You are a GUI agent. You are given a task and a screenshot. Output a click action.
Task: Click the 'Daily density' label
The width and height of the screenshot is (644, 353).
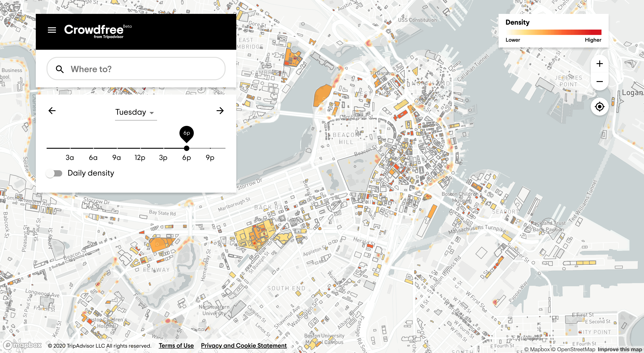[x=91, y=173]
